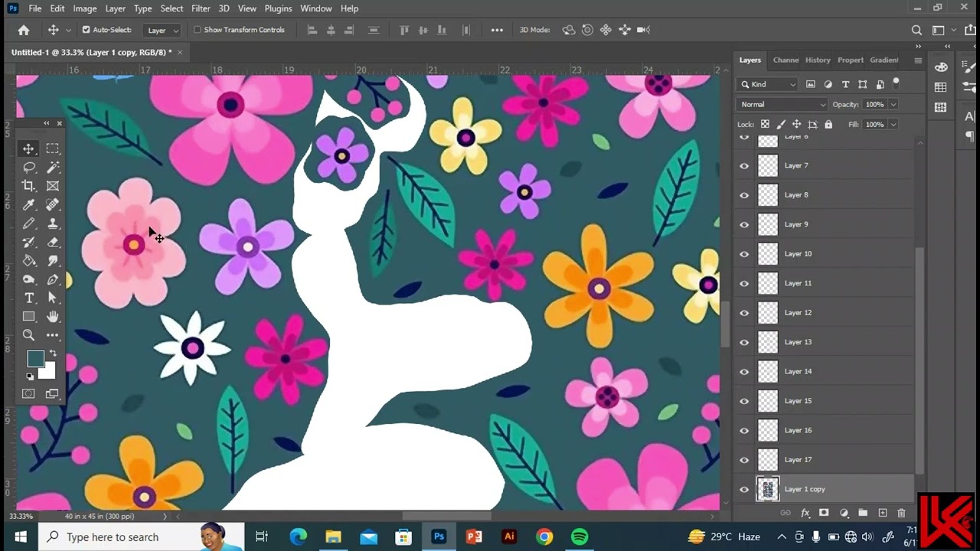The height and width of the screenshot is (551, 980).
Task: Open Spotify from the taskbar
Action: (580, 537)
